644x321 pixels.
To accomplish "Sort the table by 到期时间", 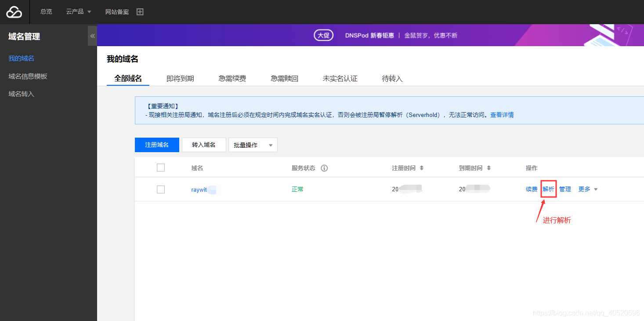I will coord(489,168).
